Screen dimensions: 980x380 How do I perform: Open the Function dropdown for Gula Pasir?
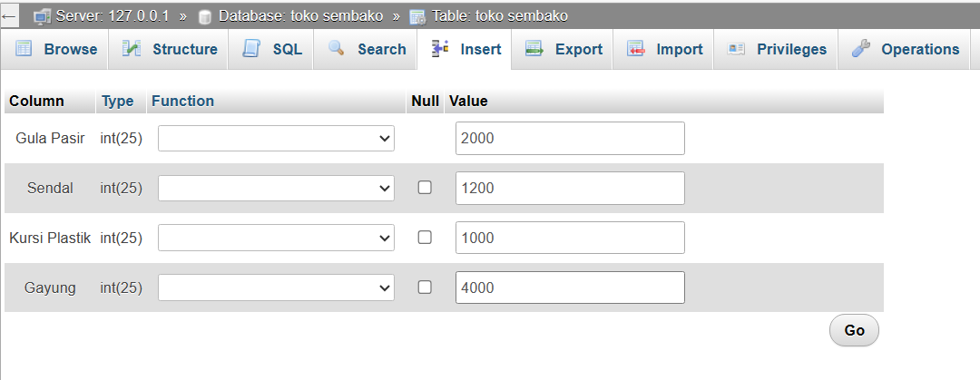click(276, 138)
